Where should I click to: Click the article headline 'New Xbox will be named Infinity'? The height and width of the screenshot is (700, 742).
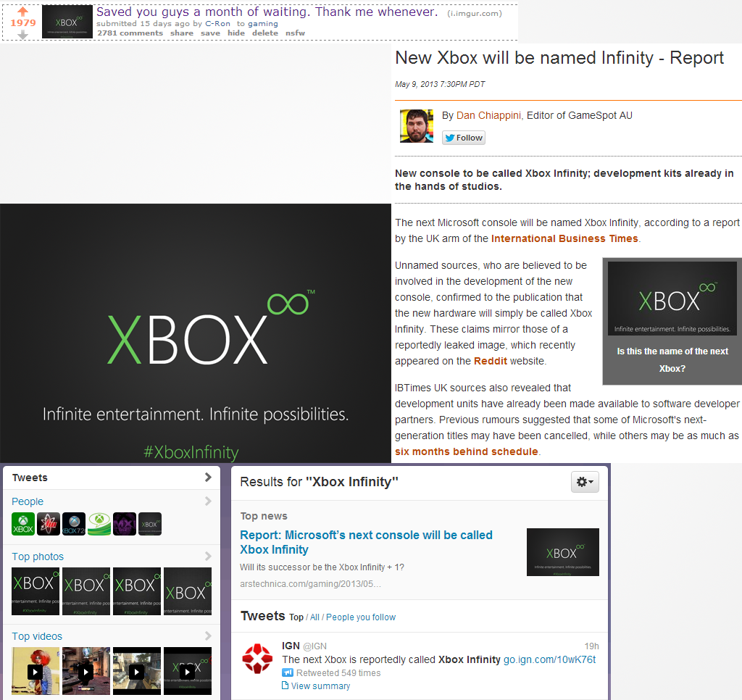(559, 58)
